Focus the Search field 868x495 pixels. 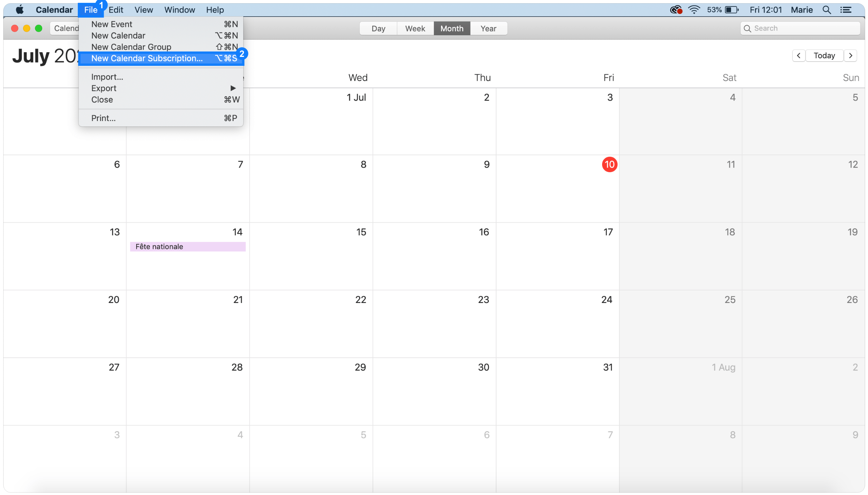[800, 28]
